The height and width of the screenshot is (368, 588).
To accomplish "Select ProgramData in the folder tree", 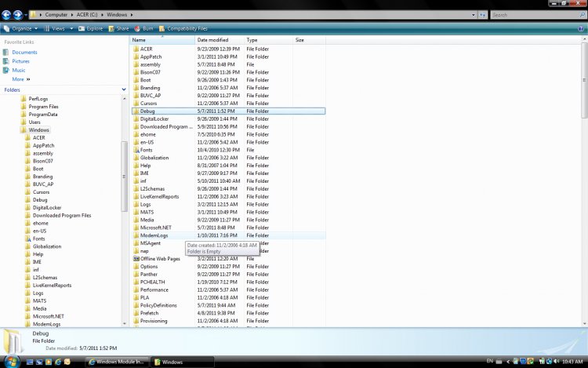I will tap(43, 115).
